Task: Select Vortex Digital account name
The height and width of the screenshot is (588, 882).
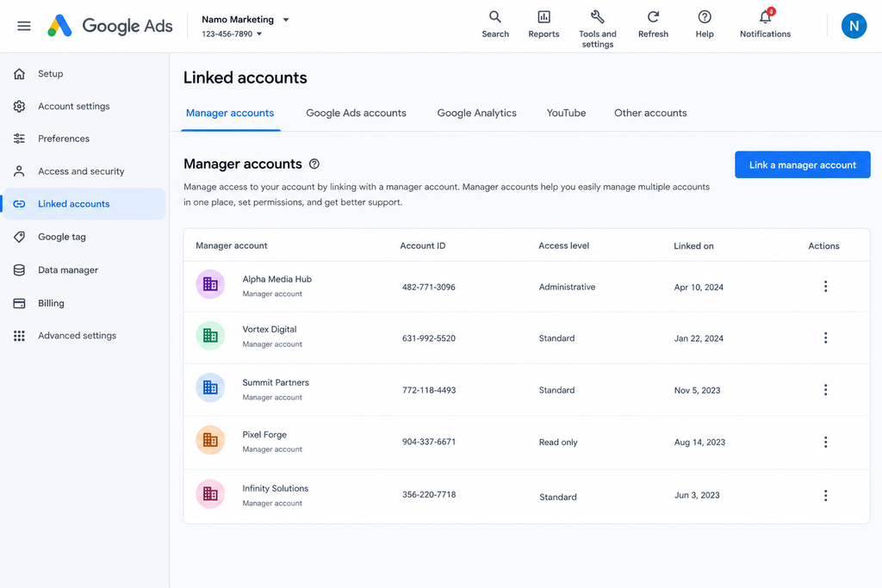Action: [270, 330]
